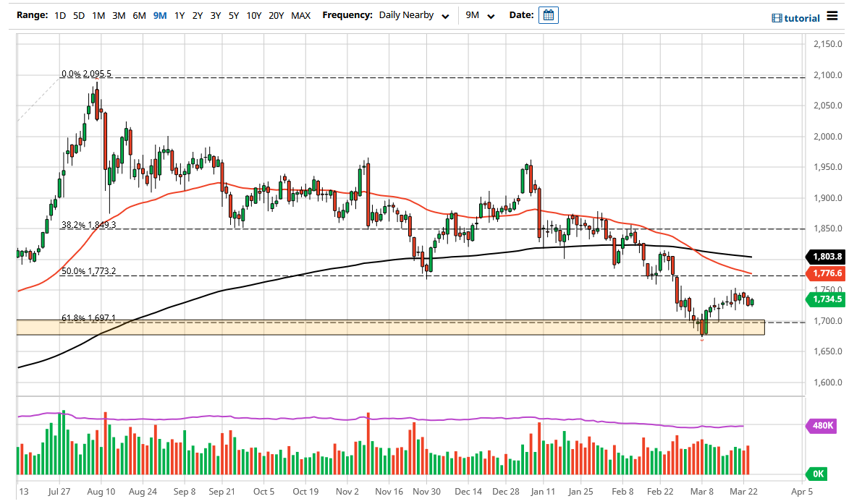Screen dimensions: 849x504
Task: Switch range to 3Y
Action: click(x=216, y=16)
